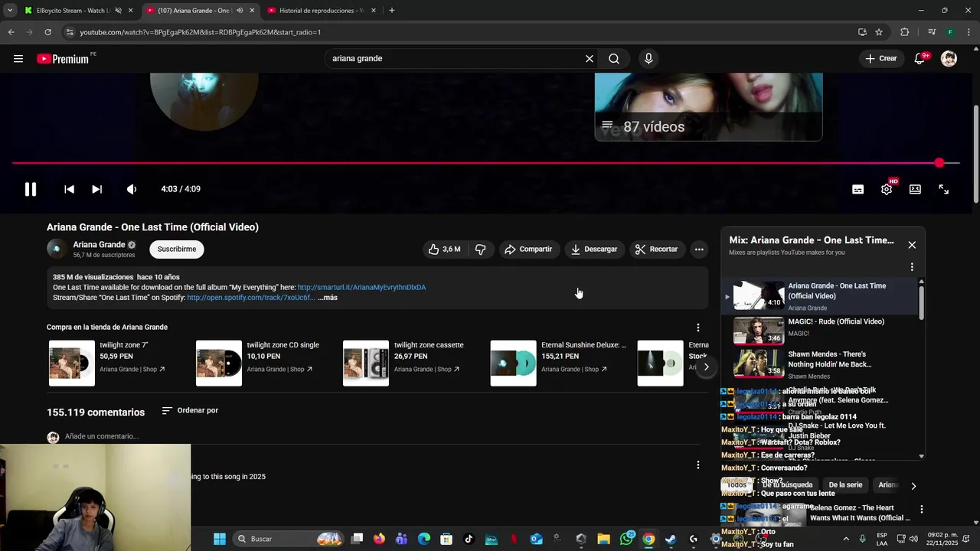Image resolution: width=980 pixels, height=551 pixels.
Task: Open YouTube notifications bell
Action: [x=920, y=58]
